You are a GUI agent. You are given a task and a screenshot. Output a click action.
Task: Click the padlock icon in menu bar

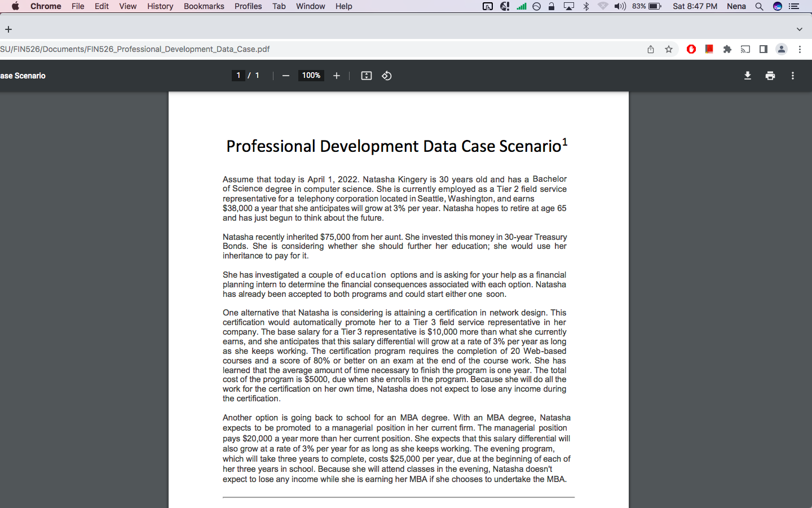pos(551,6)
